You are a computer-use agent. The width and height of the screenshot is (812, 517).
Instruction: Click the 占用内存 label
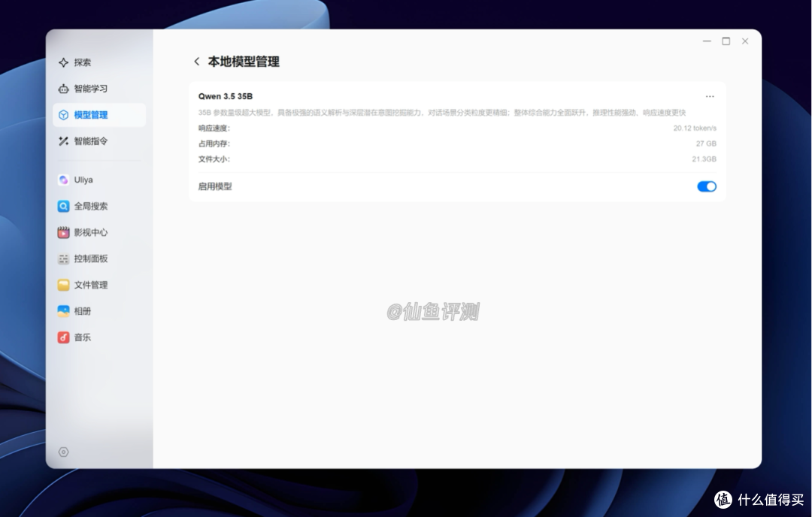pyautogui.click(x=214, y=144)
